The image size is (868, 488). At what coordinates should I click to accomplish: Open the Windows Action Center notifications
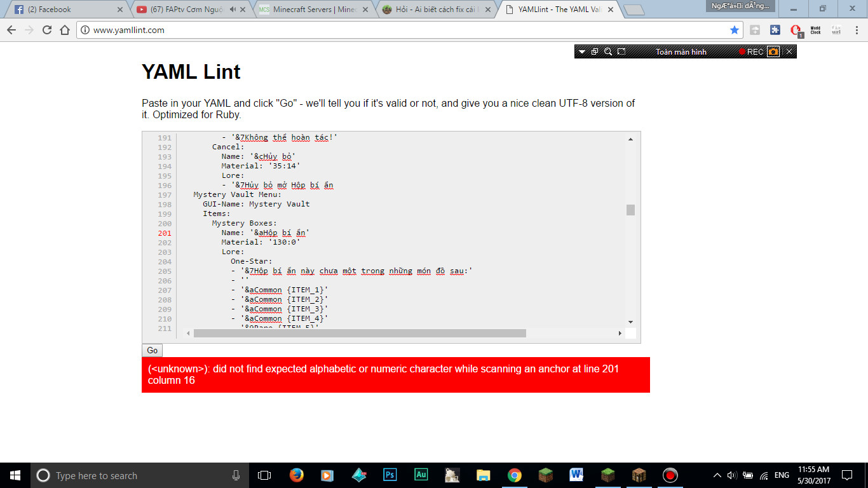(x=847, y=475)
